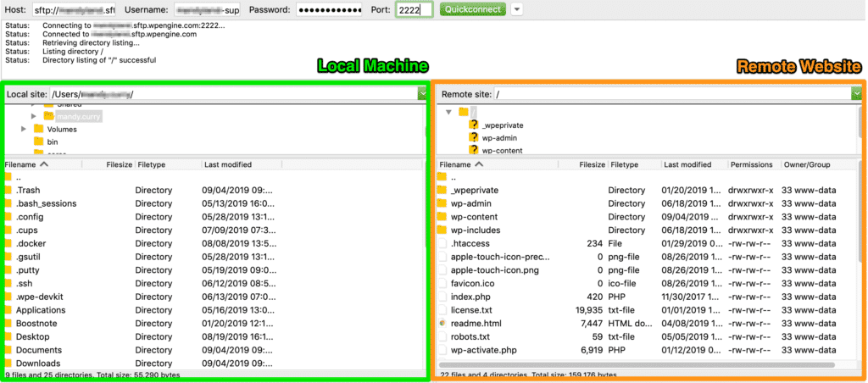Click the Quickconnect button
This screenshot has width=868, height=383.
[x=473, y=9]
